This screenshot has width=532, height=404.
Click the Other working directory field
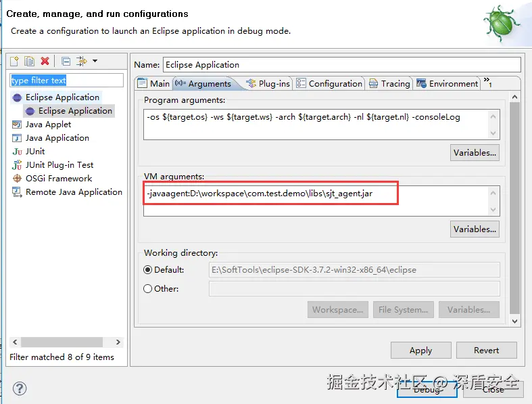click(354, 289)
